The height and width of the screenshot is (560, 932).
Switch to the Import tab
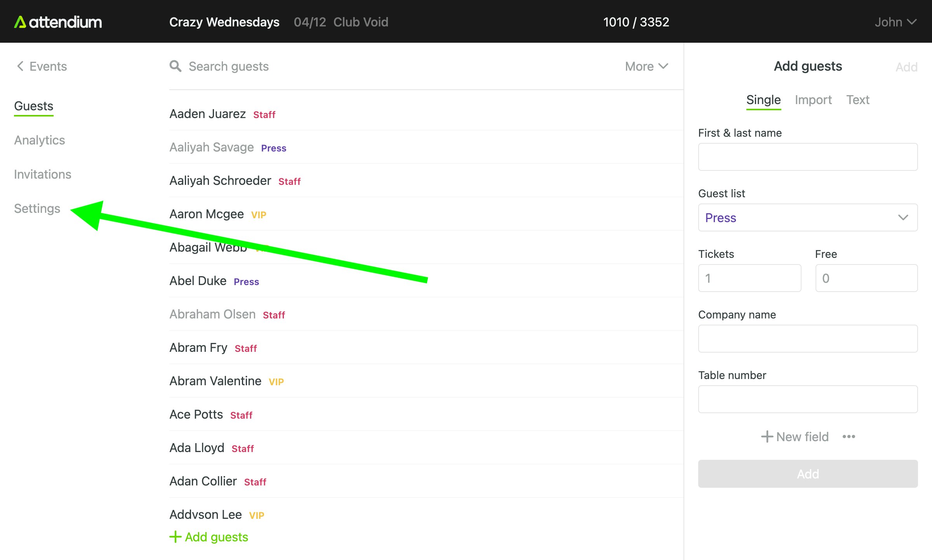tap(813, 100)
